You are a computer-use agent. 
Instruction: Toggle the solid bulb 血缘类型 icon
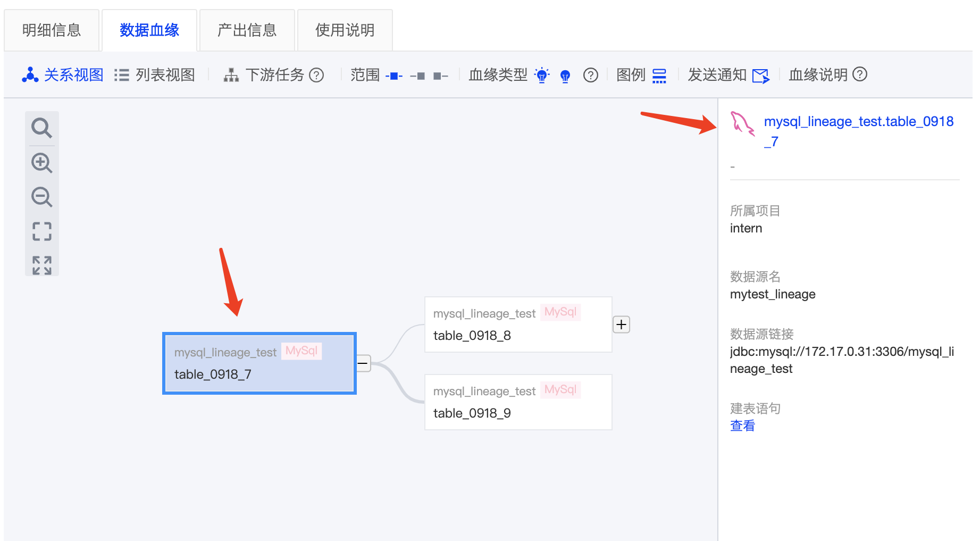pyautogui.click(x=565, y=76)
